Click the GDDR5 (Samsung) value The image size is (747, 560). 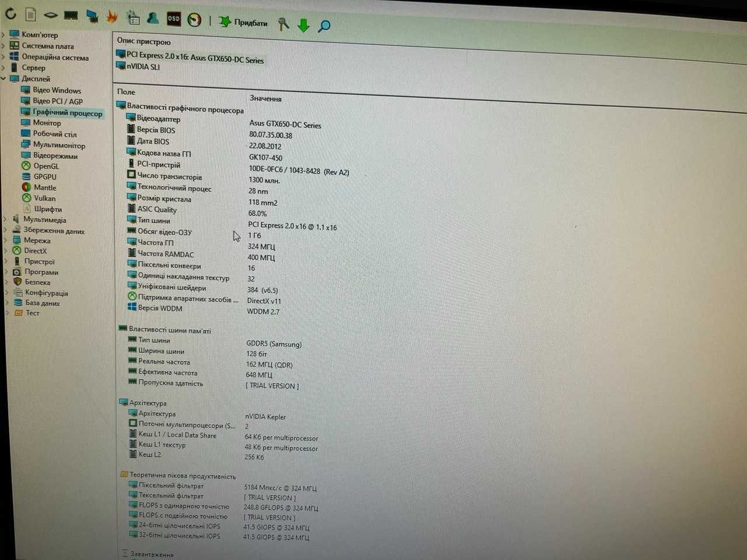[x=274, y=344]
